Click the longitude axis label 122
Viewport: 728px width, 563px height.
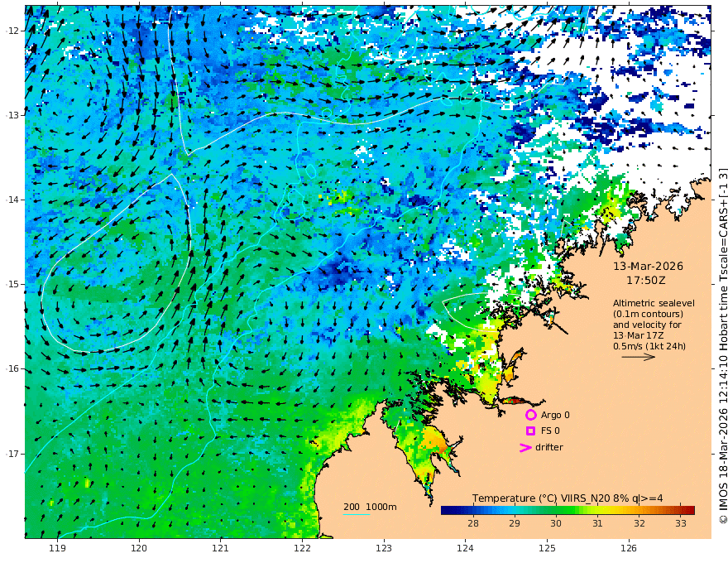302,549
